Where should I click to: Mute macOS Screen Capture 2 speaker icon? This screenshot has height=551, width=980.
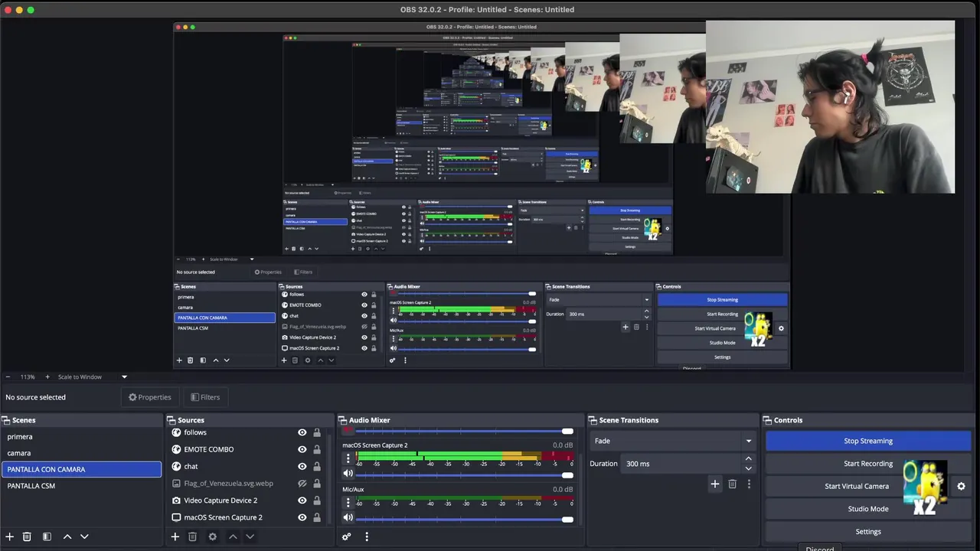tap(348, 474)
